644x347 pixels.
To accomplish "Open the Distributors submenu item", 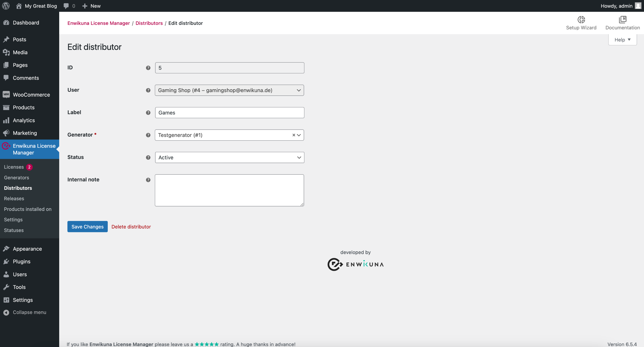I will point(18,188).
